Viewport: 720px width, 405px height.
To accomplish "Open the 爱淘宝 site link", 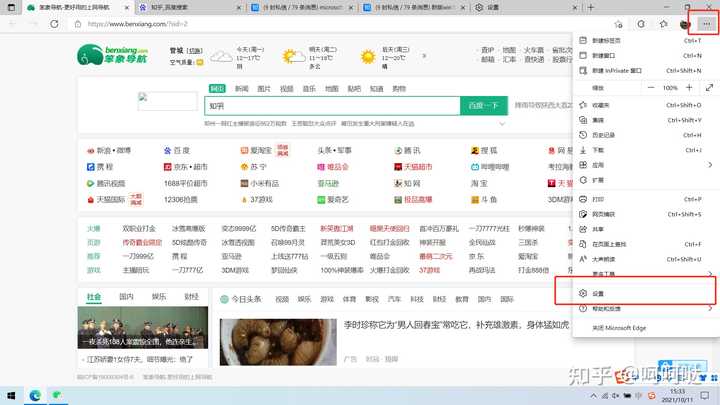I will [256, 151].
